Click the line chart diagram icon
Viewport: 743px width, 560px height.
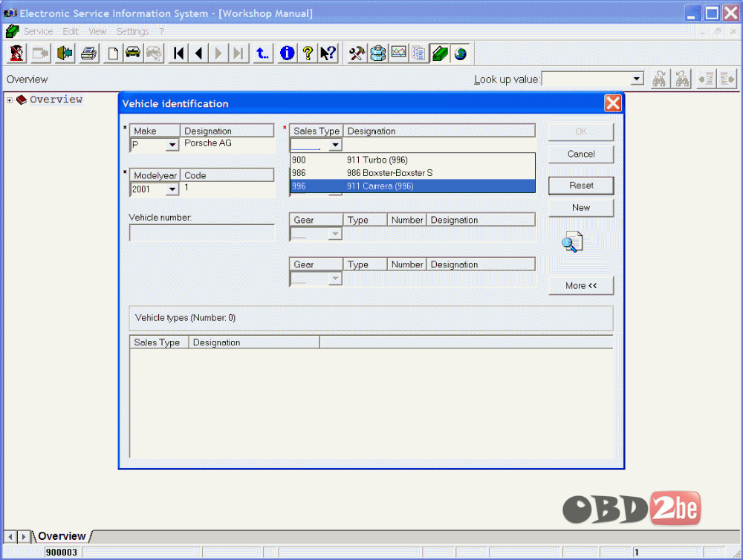click(398, 53)
